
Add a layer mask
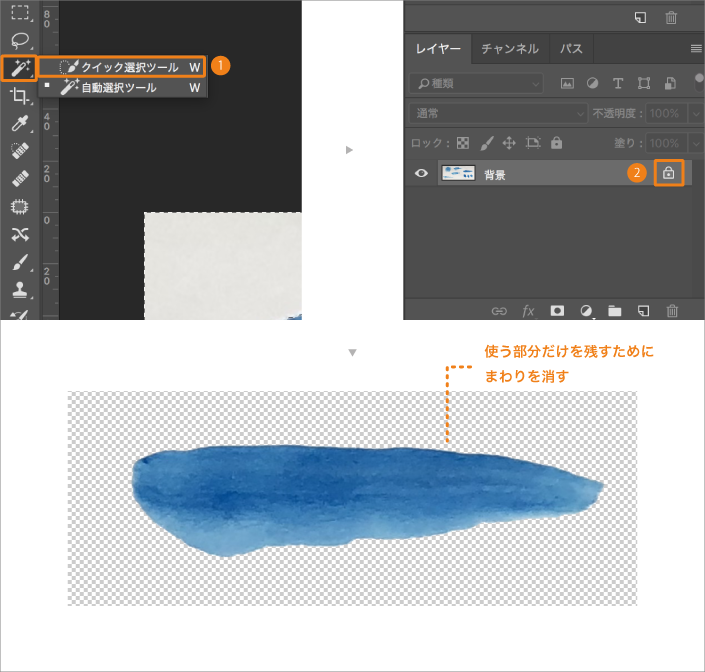click(557, 311)
